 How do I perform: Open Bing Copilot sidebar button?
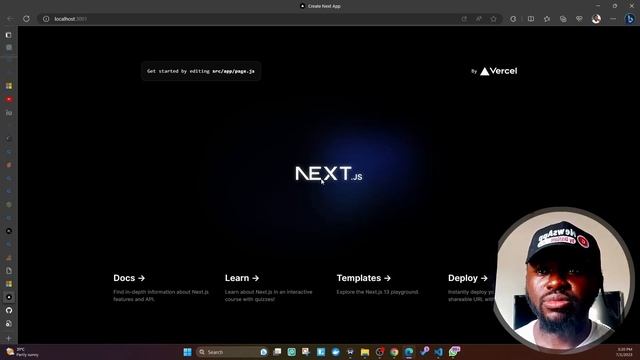(x=629, y=19)
